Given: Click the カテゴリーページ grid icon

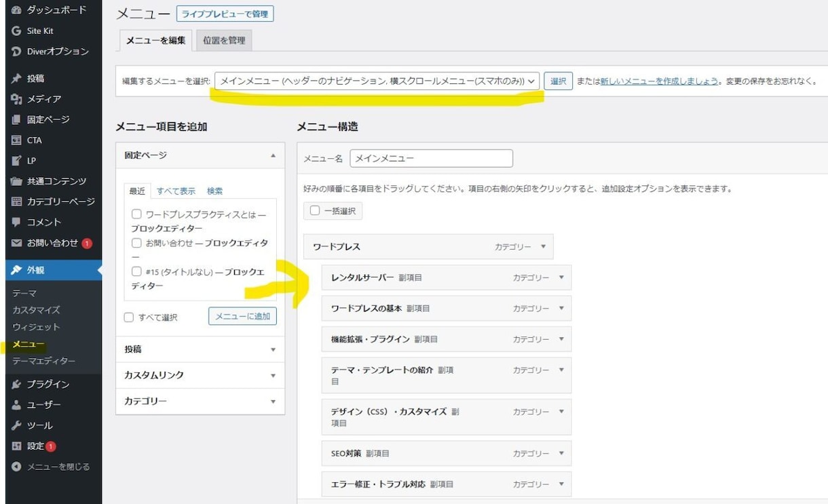Looking at the screenshot, I should (17, 201).
